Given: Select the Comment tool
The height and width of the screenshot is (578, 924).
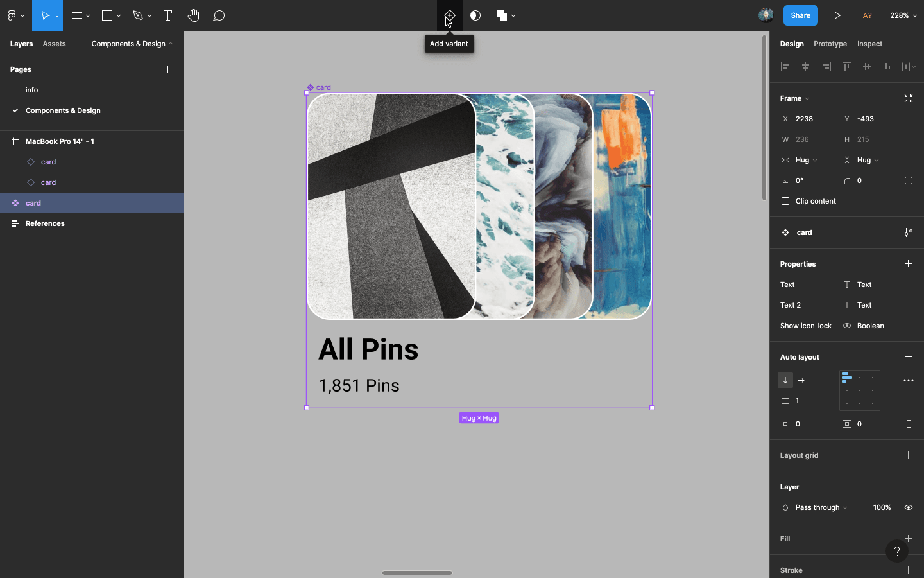Looking at the screenshot, I should point(219,15).
